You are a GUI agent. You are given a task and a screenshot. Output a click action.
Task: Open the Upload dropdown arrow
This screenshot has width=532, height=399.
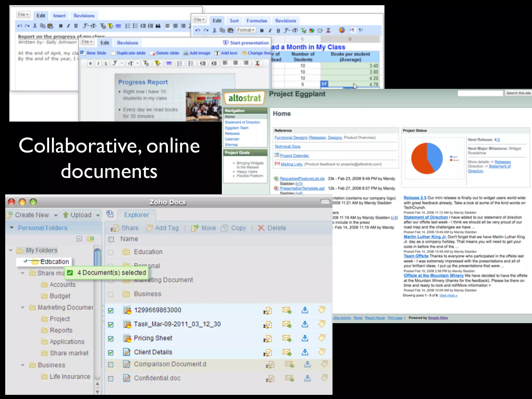pyautogui.click(x=98, y=215)
